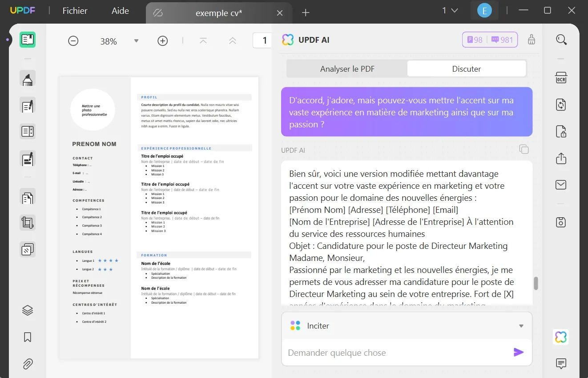Select the Crop Pages tool
The height and width of the screenshot is (378, 588).
(28, 223)
